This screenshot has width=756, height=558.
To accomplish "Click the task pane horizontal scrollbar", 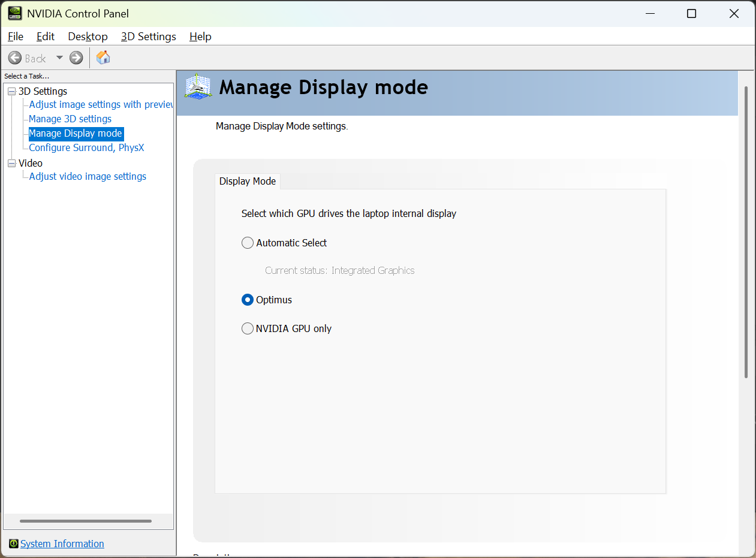I will 86,521.
